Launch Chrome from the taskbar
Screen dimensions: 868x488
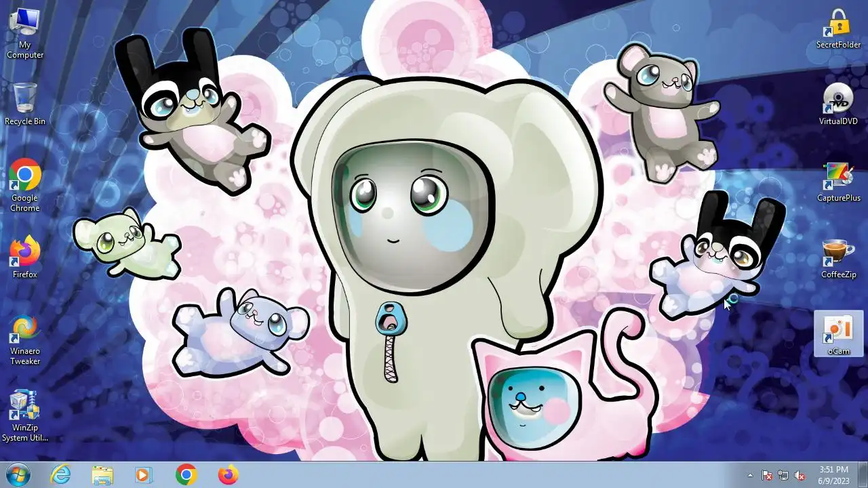186,475
